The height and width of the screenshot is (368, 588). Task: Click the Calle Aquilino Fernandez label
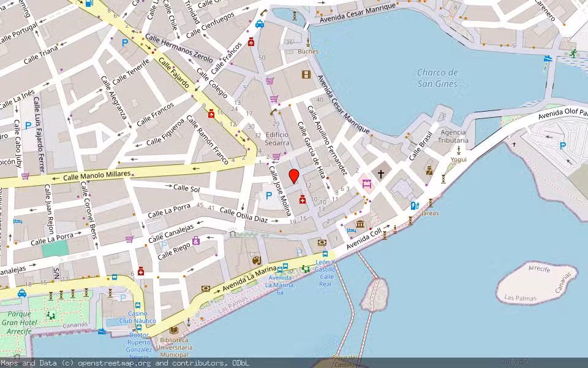tap(327, 140)
